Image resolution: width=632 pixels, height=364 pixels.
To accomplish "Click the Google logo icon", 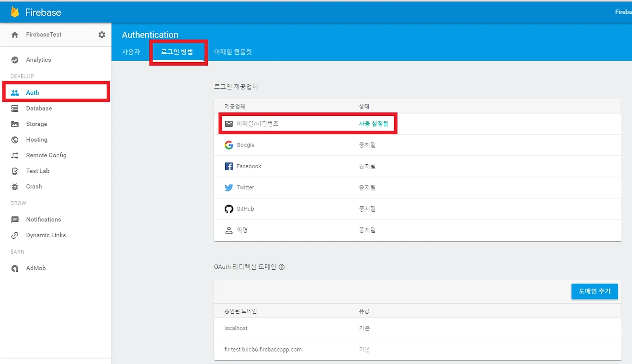I will click(x=229, y=145).
